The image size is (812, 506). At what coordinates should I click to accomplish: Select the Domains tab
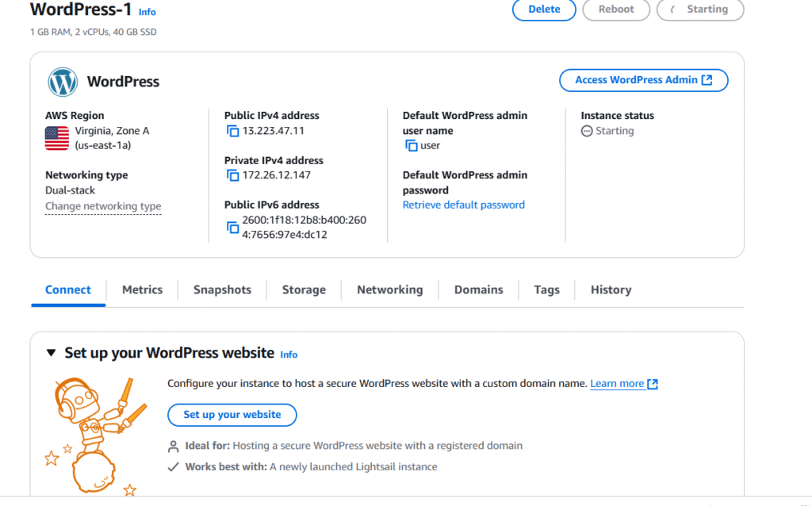tap(478, 289)
